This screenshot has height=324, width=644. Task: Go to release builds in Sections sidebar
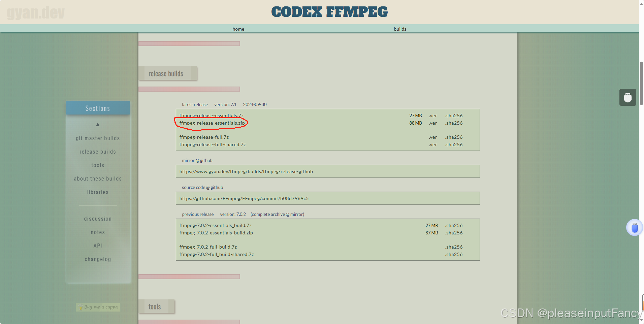coord(98,152)
